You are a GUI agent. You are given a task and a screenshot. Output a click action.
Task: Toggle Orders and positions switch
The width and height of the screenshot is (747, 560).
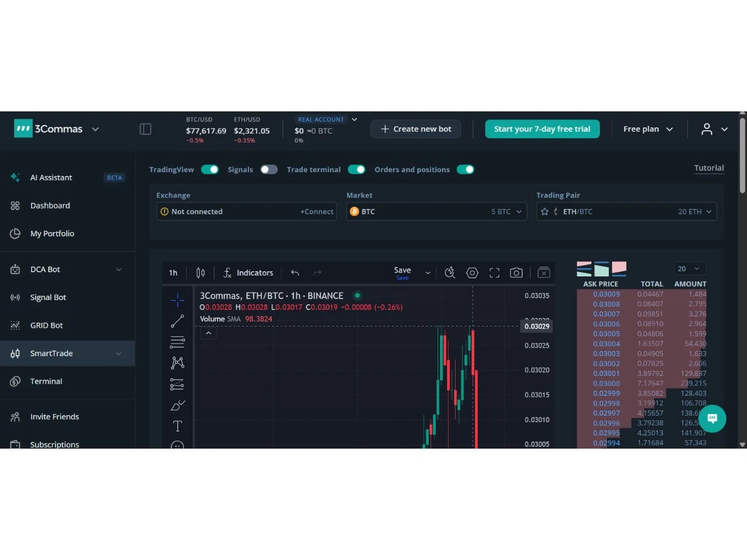coord(466,169)
